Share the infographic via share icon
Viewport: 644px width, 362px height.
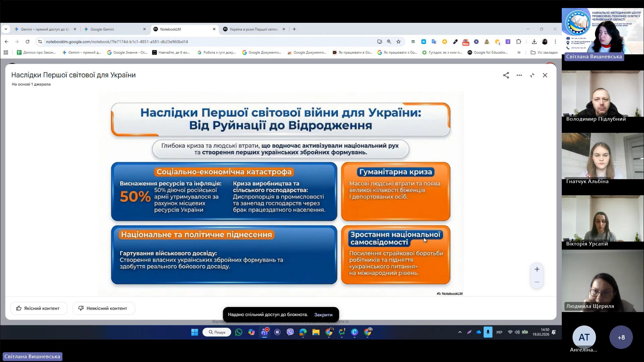506,75
